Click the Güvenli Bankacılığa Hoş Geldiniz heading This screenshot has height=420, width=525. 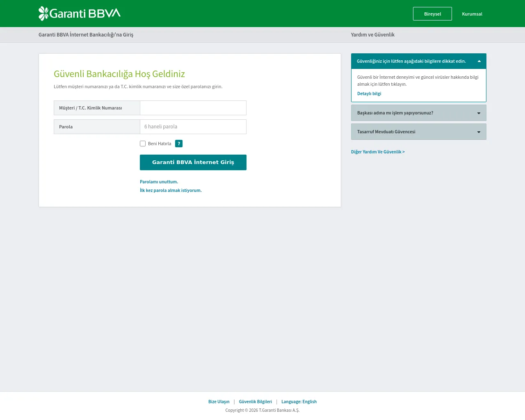point(119,74)
